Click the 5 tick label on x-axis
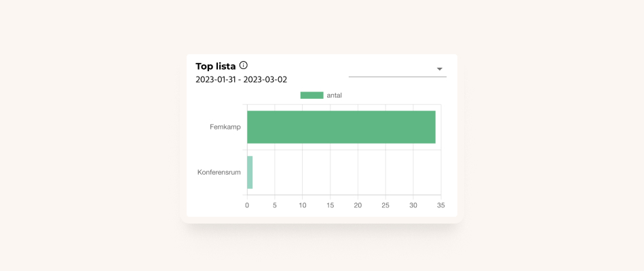Viewport: 644px width, 271px height. [275, 205]
